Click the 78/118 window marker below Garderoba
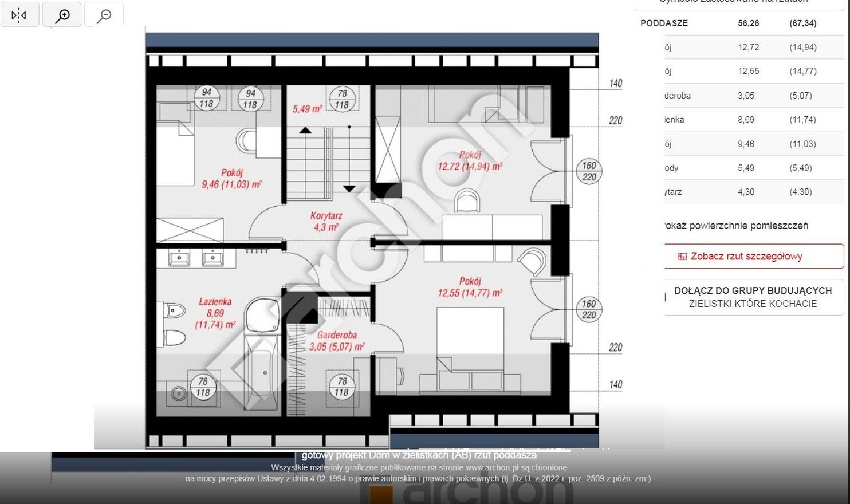850x504 pixels. [x=342, y=387]
